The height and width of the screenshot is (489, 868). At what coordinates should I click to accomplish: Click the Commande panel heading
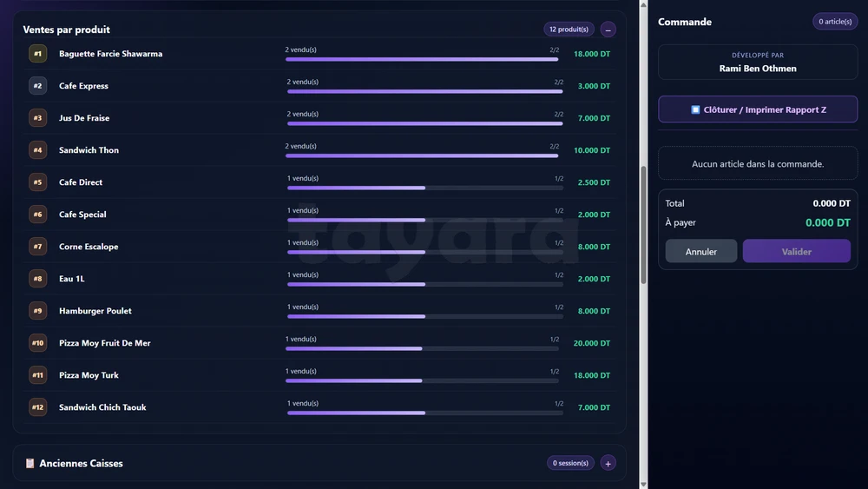pyautogui.click(x=685, y=22)
